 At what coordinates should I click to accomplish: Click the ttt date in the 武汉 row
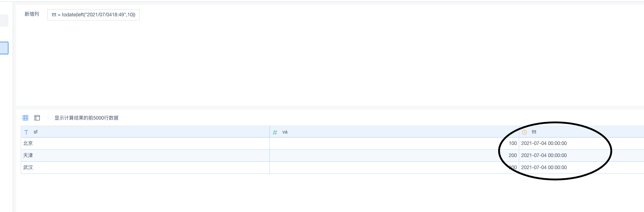pos(581,168)
